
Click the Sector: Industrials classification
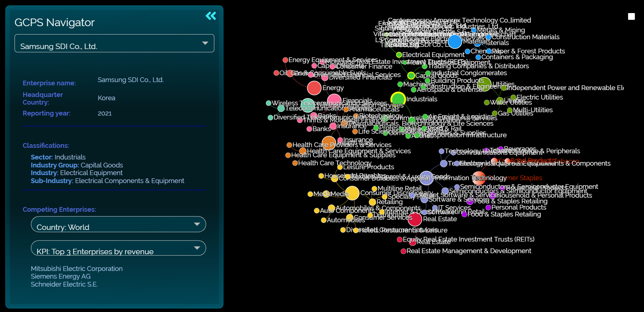[58, 157]
